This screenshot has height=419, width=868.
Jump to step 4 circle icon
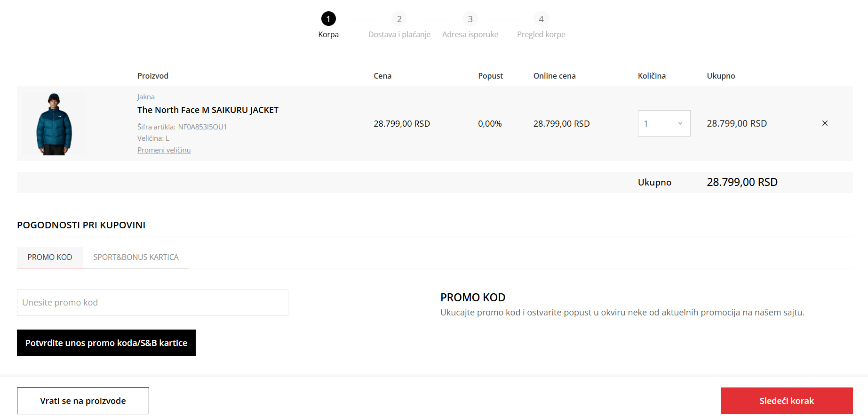coord(541,19)
